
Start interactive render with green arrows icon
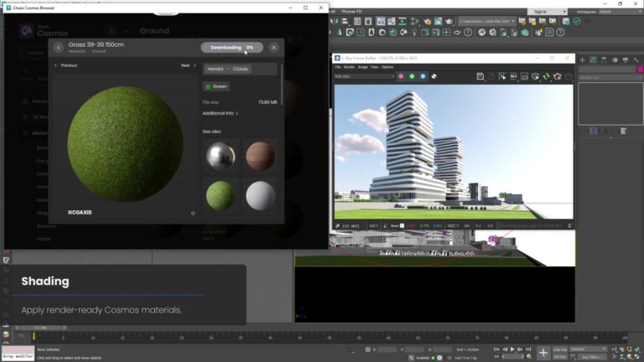546,76
